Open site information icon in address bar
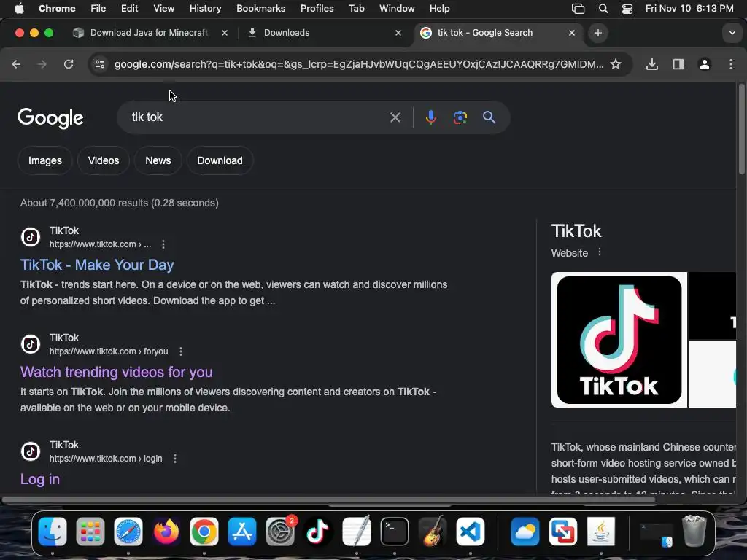Image resolution: width=747 pixels, height=560 pixels. 99,64
